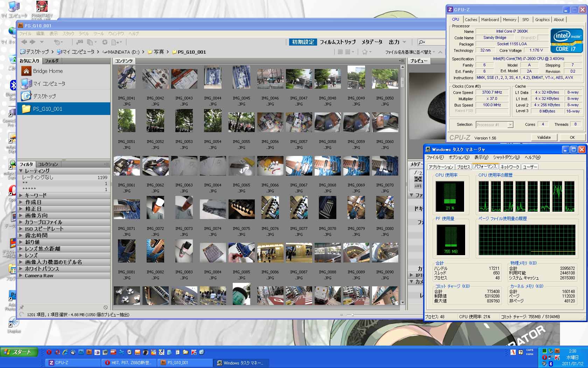Click the Bridge search field

(x=431, y=42)
